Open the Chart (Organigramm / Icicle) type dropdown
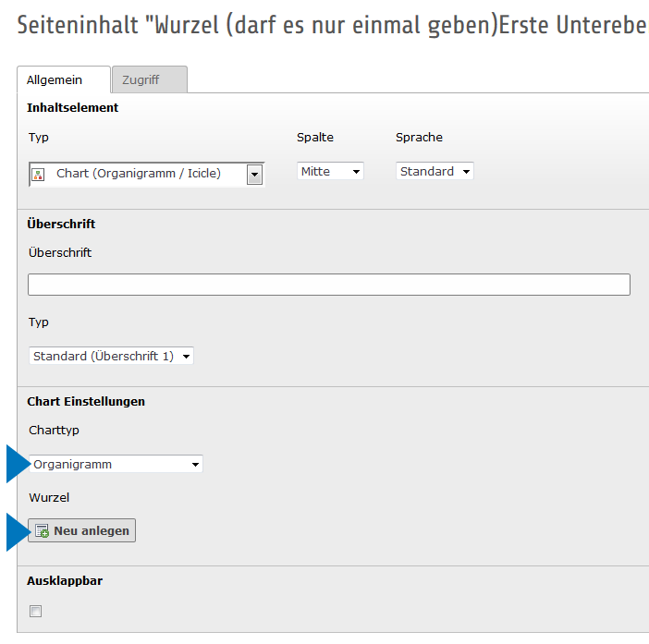Image resolution: width=649 pixels, height=644 pixels. (x=148, y=174)
